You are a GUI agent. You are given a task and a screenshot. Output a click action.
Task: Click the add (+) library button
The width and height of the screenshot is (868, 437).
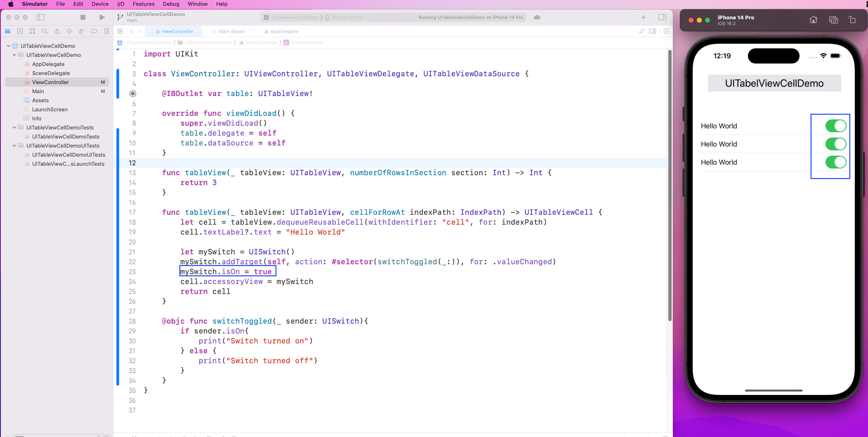pyautogui.click(x=643, y=17)
